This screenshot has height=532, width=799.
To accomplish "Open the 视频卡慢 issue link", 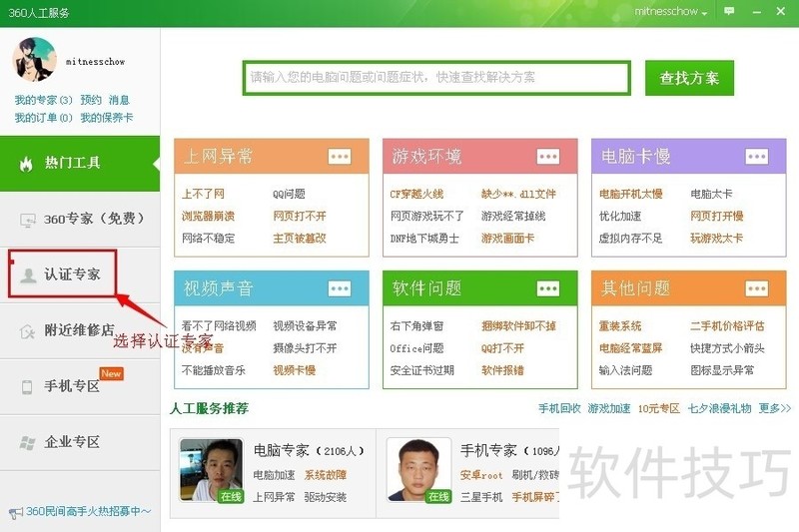I will (x=294, y=370).
